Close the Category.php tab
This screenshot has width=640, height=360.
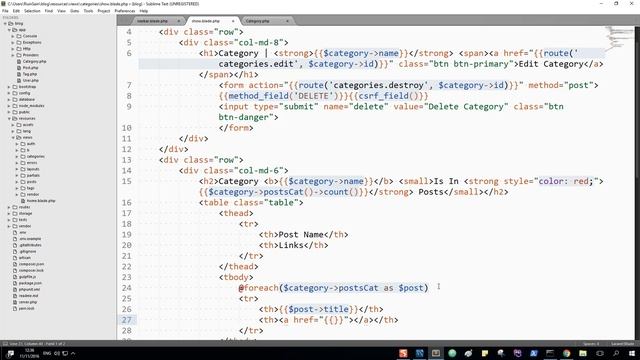[x=287, y=21]
